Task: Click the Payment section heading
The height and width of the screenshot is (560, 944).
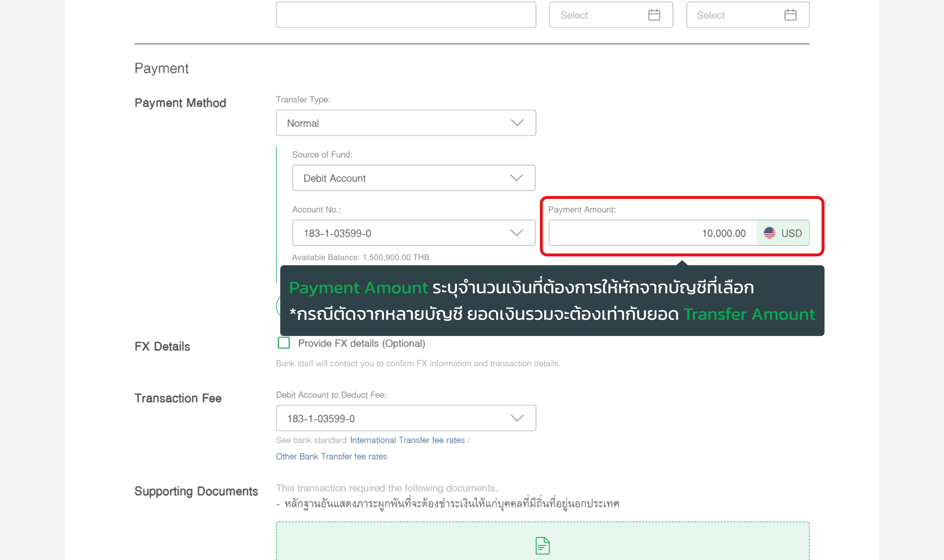Action: click(161, 68)
